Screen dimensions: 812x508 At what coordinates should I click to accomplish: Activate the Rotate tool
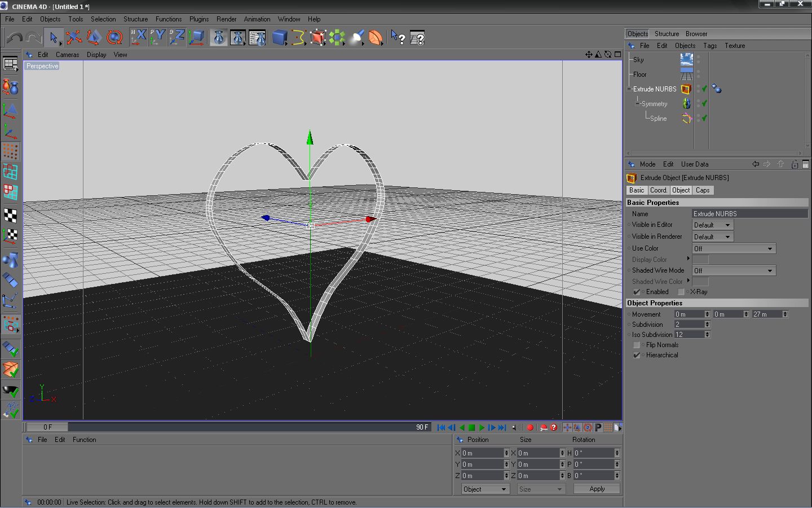[114, 38]
